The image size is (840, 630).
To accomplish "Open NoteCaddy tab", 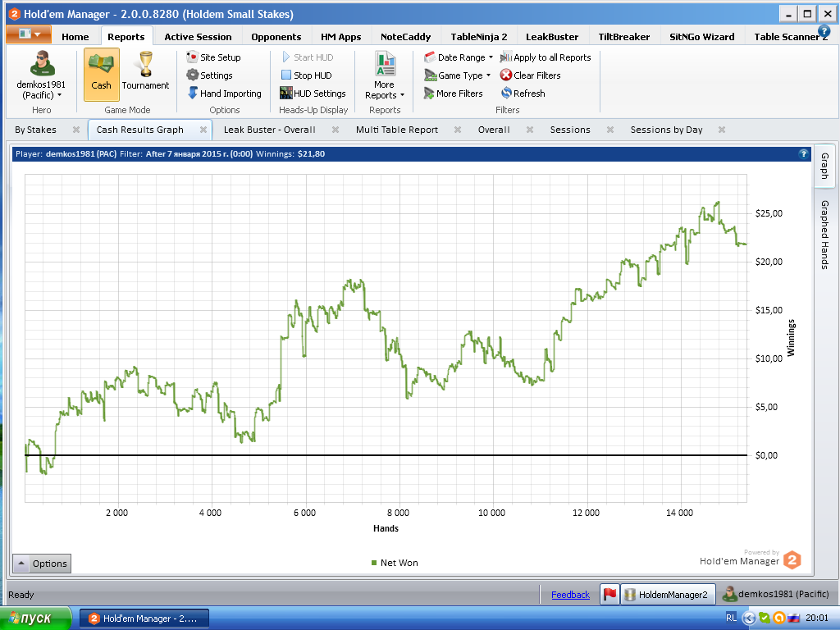I will pyautogui.click(x=405, y=37).
